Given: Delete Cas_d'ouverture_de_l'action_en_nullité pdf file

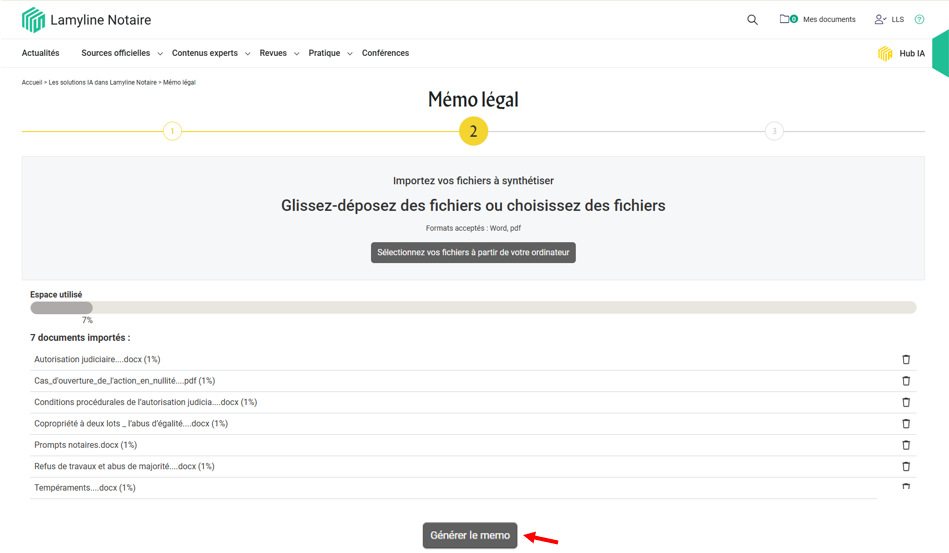Looking at the screenshot, I should [x=906, y=381].
